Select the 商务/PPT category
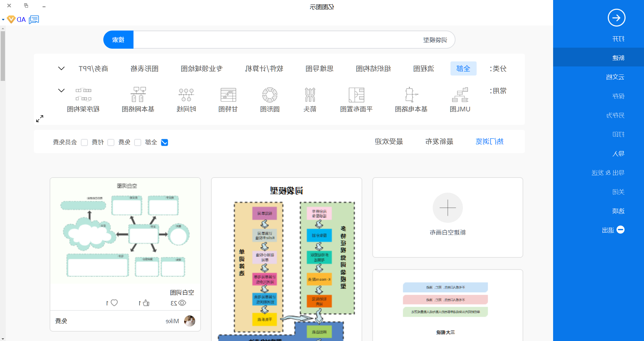The image size is (644, 341). coord(93,68)
